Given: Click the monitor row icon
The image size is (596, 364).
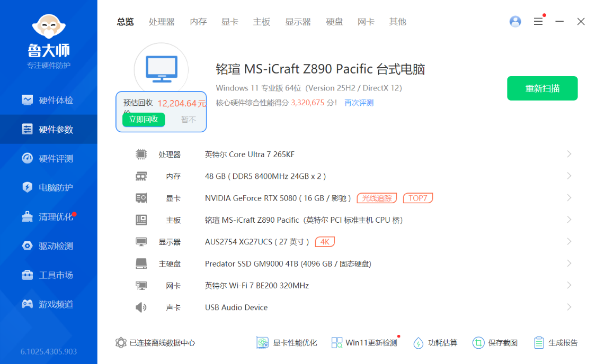Looking at the screenshot, I should [141, 242].
